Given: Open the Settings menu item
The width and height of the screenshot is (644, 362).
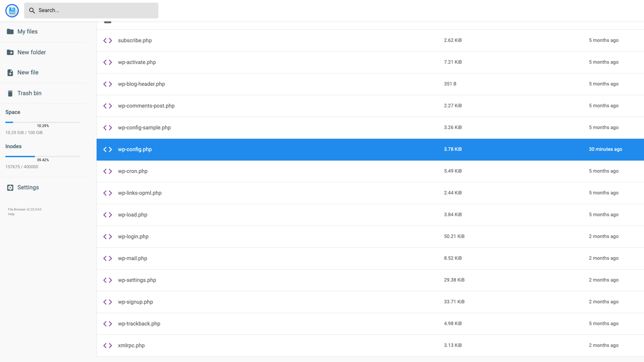Looking at the screenshot, I should 28,187.
